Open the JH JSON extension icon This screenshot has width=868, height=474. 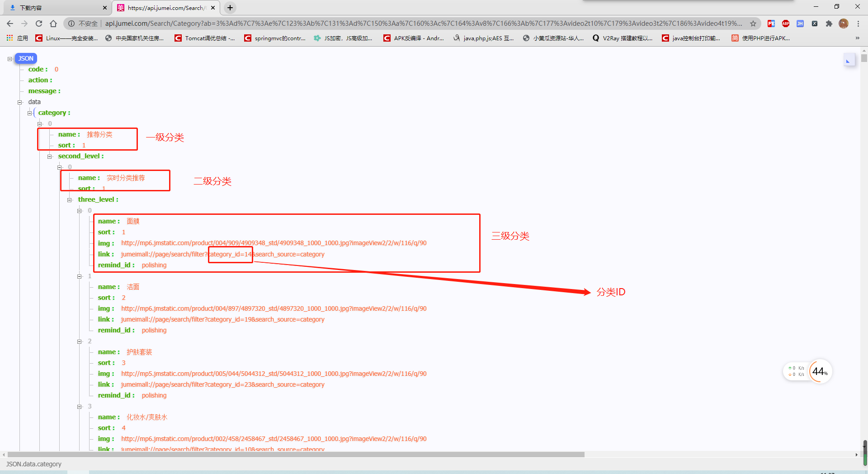(800, 24)
